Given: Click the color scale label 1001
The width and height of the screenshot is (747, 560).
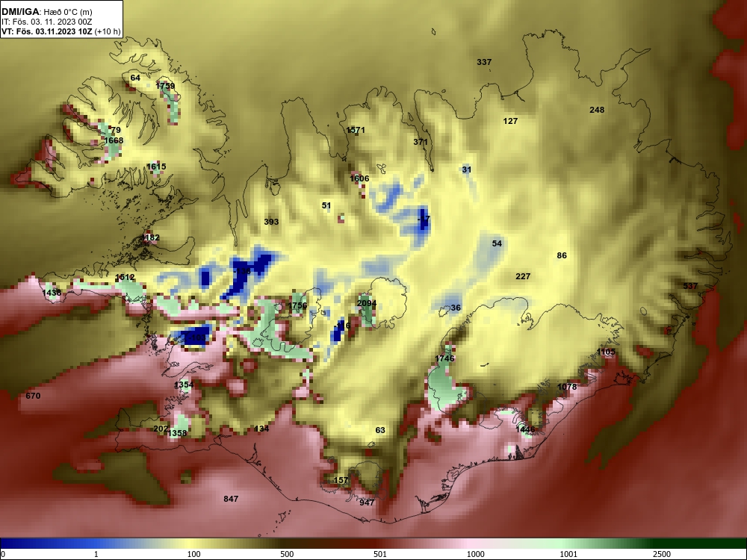Looking at the screenshot, I should click(x=568, y=554).
